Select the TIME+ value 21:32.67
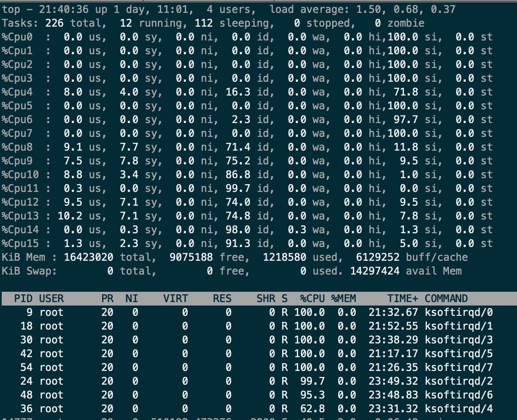Viewport: 517px width, 420px height. (393, 312)
